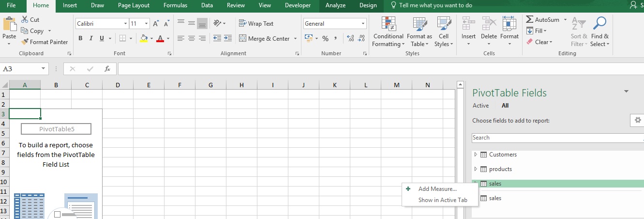
Task: Open Sort & Filter menu
Action: pyautogui.click(x=579, y=32)
